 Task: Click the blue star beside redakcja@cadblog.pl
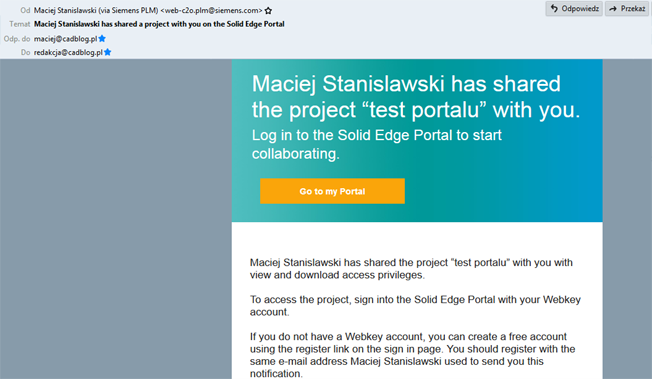click(108, 52)
